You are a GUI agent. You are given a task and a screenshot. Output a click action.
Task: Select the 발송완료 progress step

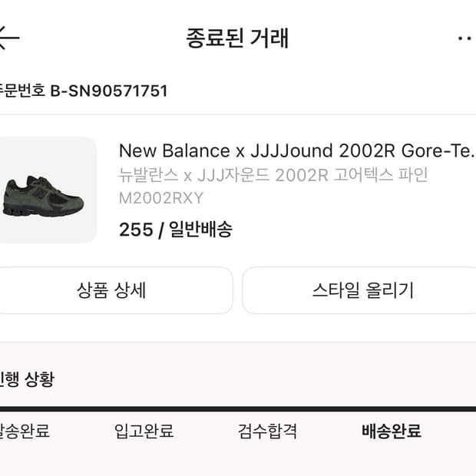point(25,431)
